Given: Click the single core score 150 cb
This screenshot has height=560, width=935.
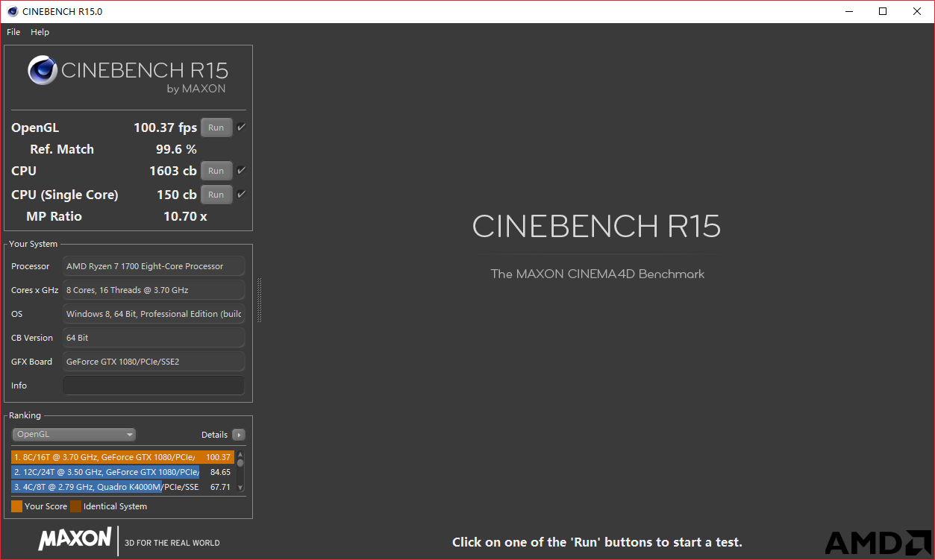Looking at the screenshot, I should [x=177, y=195].
